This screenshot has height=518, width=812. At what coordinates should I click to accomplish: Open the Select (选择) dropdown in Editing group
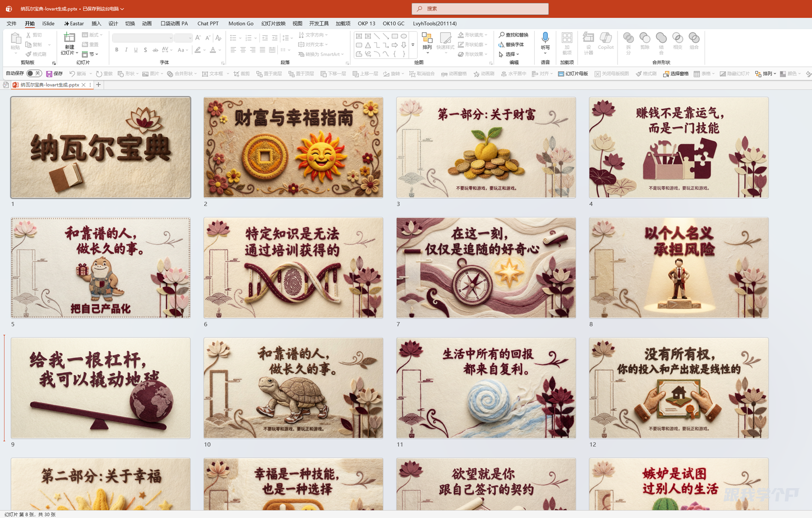coord(509,54)
